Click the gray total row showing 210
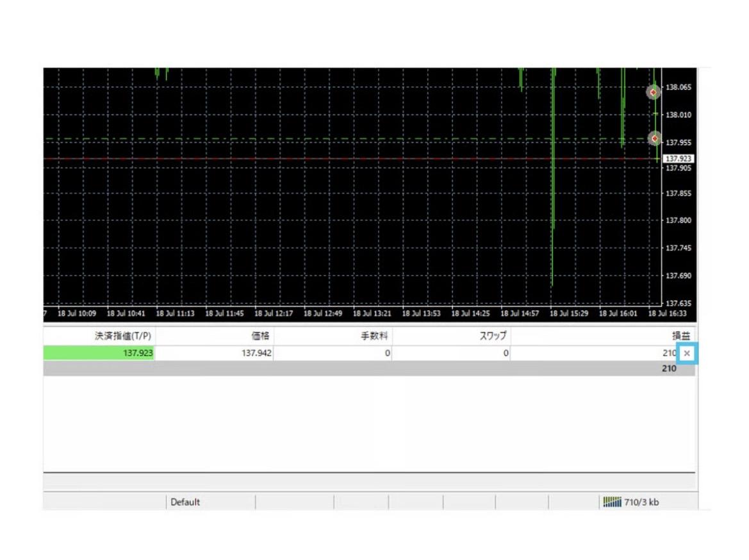Viewport: 749px width, 560px height. point(368,368)
